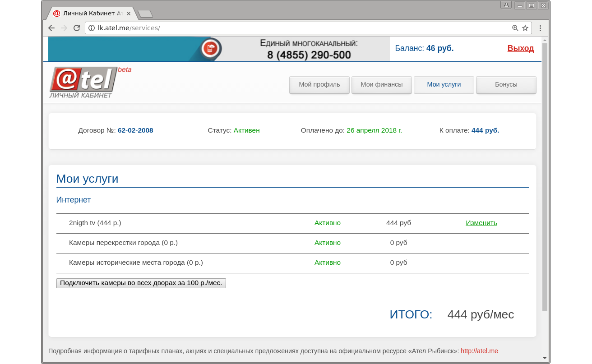Open the Chrome three-dot menu

540,28
